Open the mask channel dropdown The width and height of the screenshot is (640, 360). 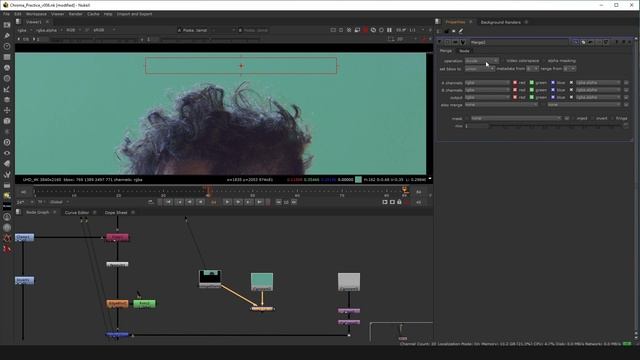516,118
